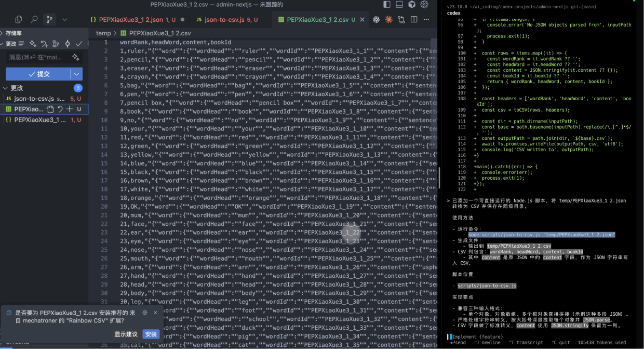Expand the 存储库 repositories section
Viewport: 644px width, 349px height.
click(x=3, y=33)
